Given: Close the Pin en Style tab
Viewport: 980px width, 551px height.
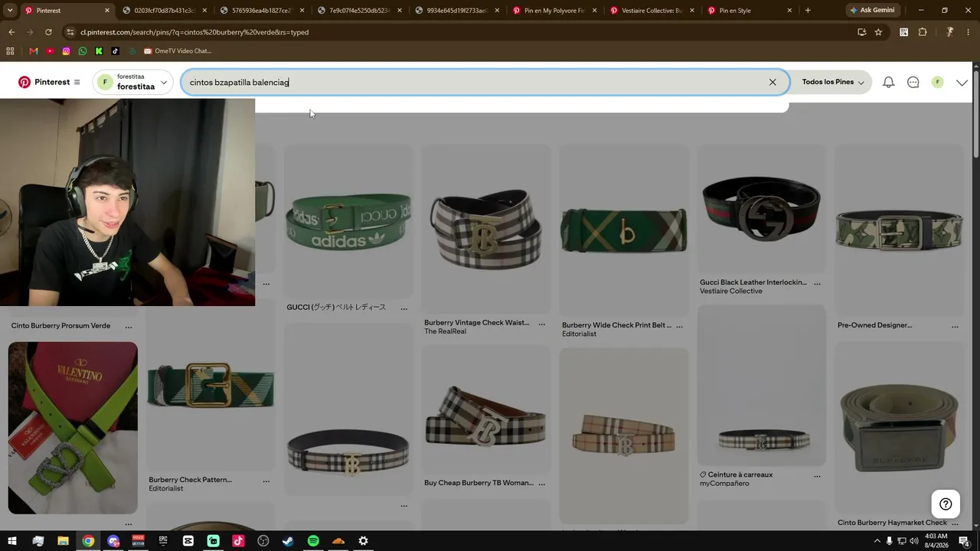Looking at the screenshot, I should 789,11.
